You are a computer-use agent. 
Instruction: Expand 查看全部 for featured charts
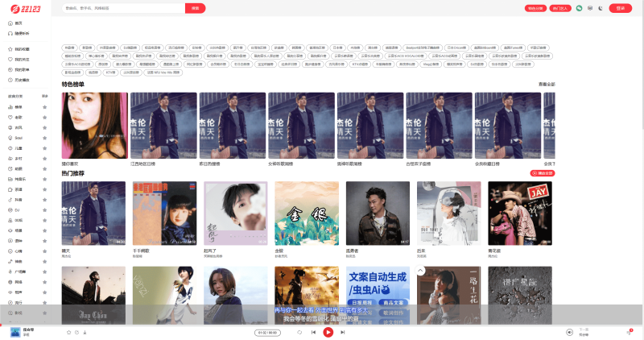point(547,84)
